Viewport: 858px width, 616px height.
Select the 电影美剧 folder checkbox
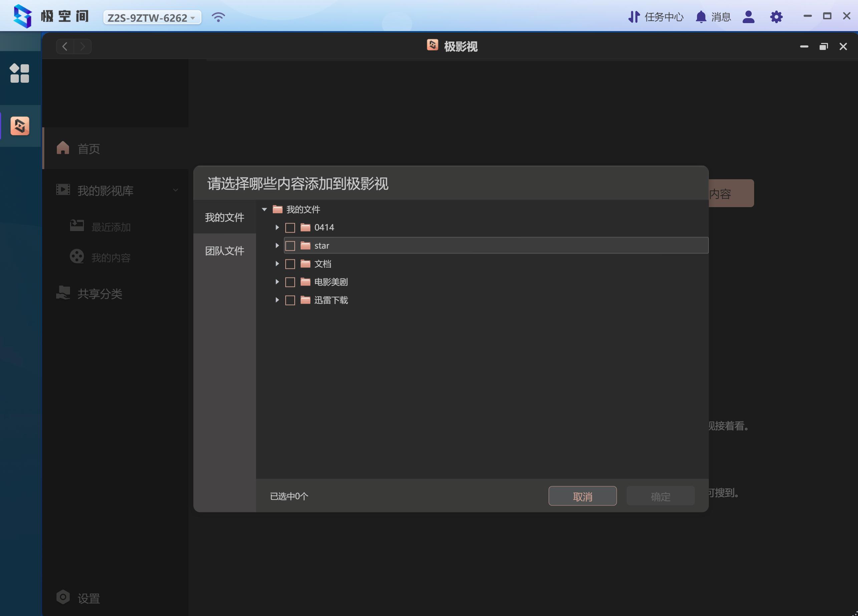pos(290,282)
